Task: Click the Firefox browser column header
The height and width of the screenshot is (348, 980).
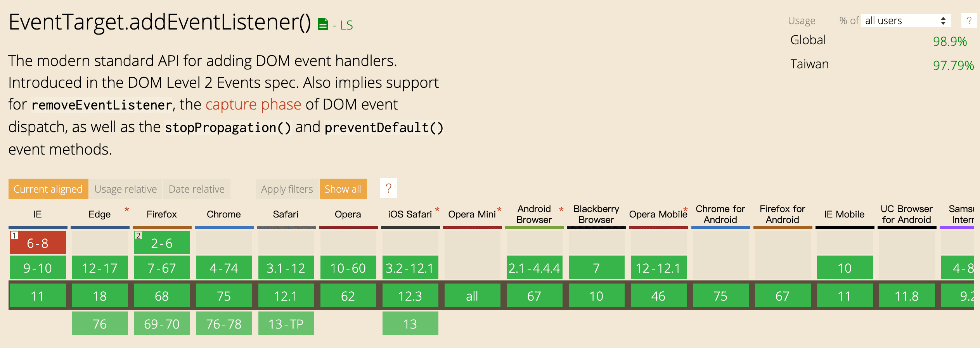Action: pos(161,214)
